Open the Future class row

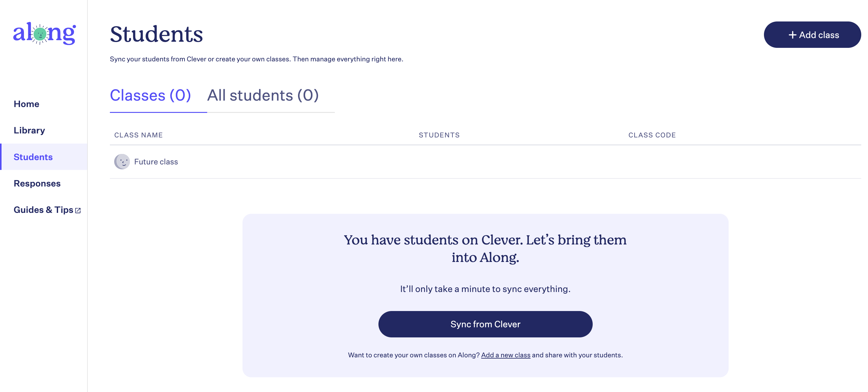tap(485, 162)
